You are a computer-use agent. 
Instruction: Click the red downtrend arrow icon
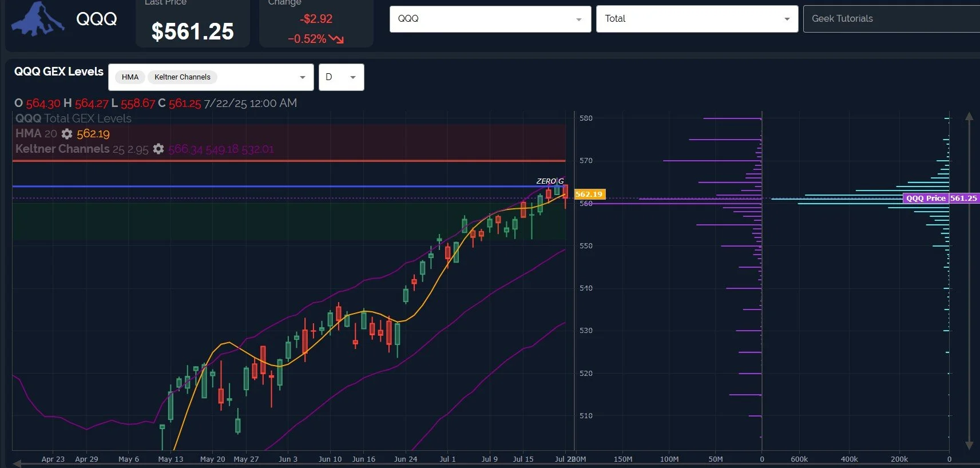[336, 39]
